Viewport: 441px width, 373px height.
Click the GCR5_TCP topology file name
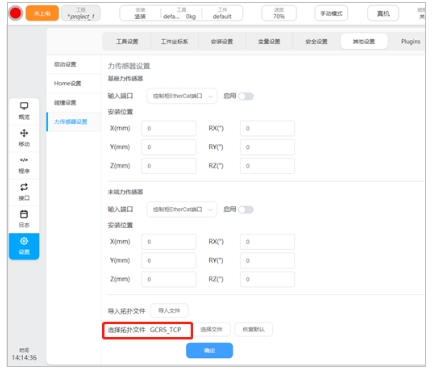click(165, 330)
